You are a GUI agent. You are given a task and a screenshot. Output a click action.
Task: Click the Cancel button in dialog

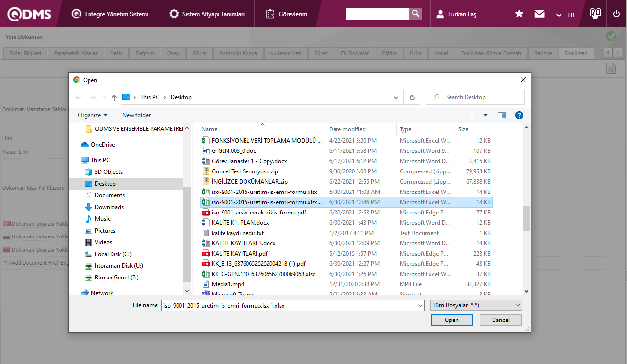click(x=500, y=320)
